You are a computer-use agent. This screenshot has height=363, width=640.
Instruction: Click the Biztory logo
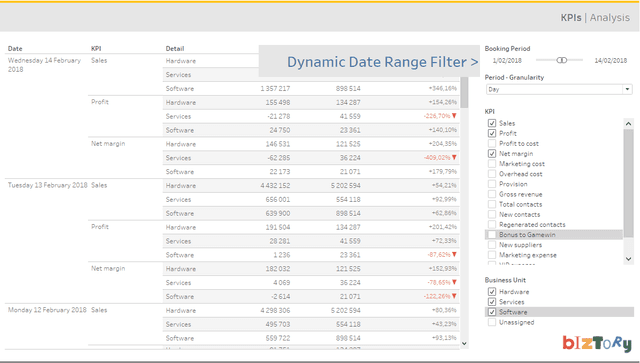(597, 343)
